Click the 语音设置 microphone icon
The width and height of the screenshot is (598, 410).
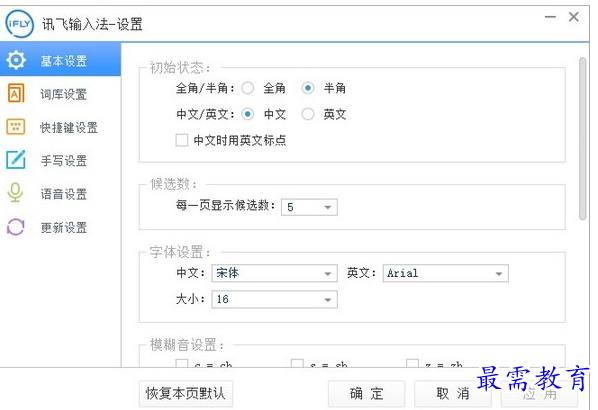(15, 193)
